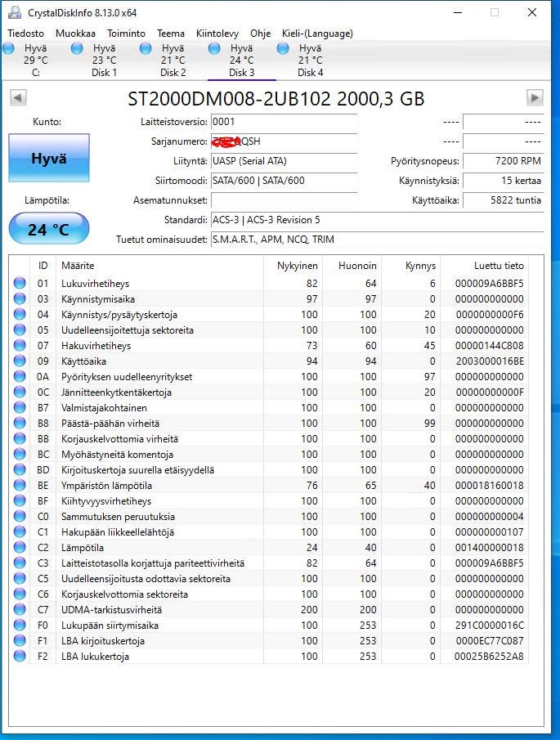Click the Siirtomoodi SATA/600 field
Screen dimensions: 560x740
pos(284,181)
